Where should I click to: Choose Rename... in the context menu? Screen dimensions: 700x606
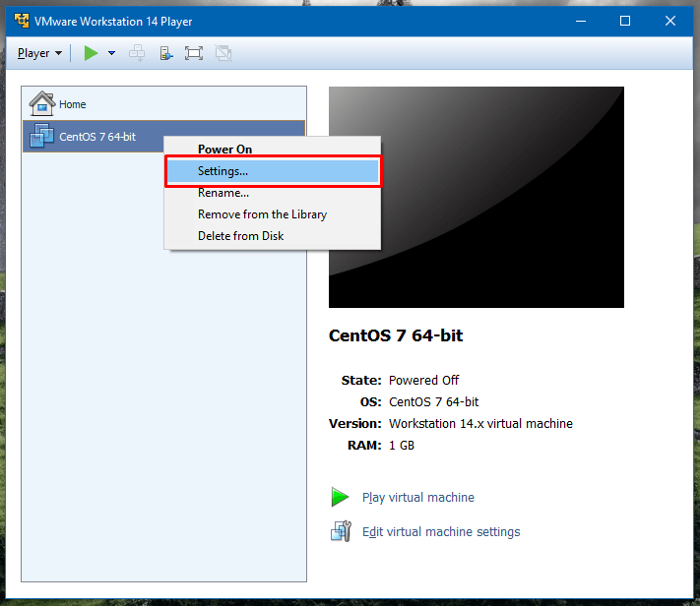(x=273, y=193)
